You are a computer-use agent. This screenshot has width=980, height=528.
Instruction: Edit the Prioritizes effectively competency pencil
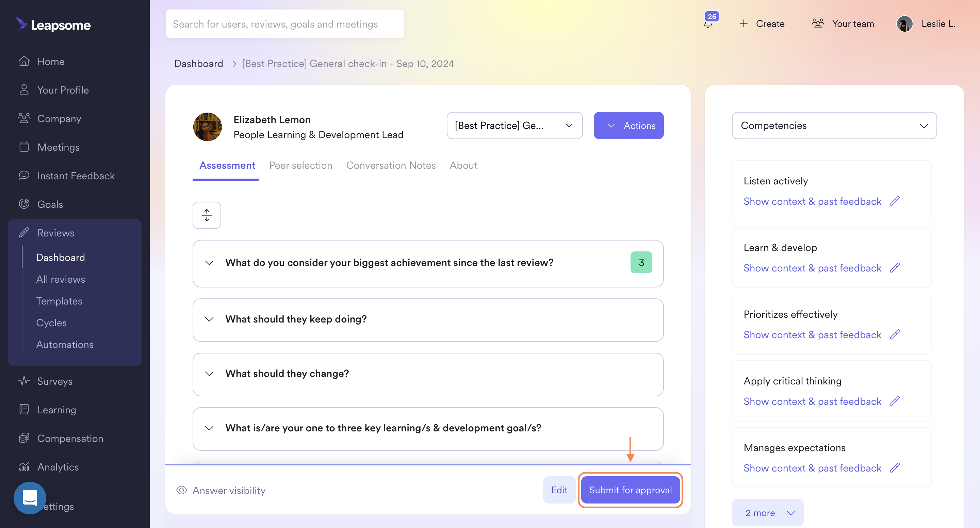click(895, 334)
